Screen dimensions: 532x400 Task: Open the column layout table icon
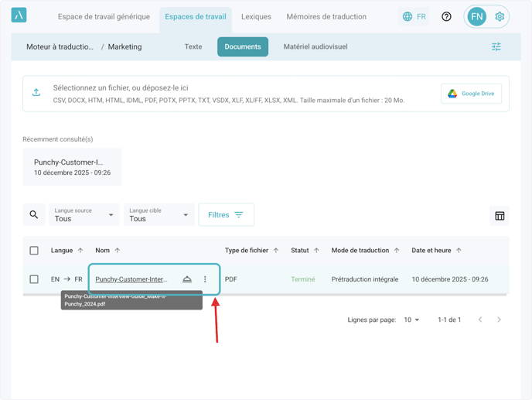coord(500,216)
